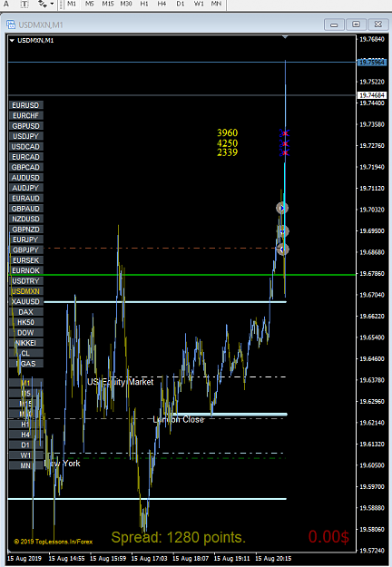Screen dimensions: 392x567
Task: Load the USDCAD symbol button
Action: 26,146
